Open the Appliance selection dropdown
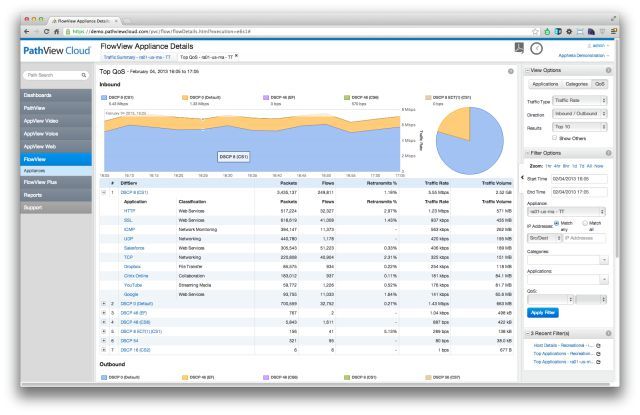The width and height of the screenshot is (640, 415). [x=567, y=212]
